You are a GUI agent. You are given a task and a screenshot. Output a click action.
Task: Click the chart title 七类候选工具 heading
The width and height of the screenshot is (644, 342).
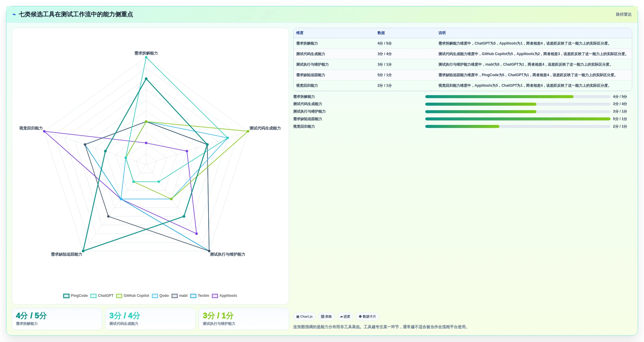pyautogui.click(x=76, y=14)
